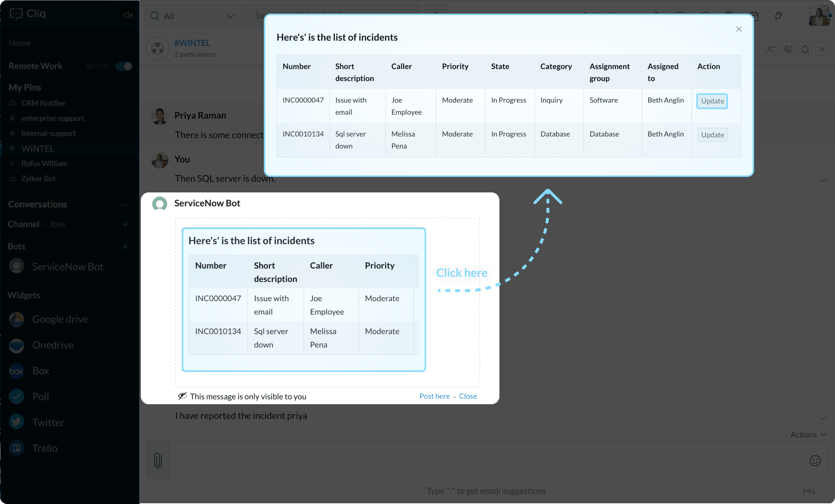Image resolution: width=835 pixels, height=504 pixels.
Task: Open the calendar icon in top bar
Action: pos(754,16)
